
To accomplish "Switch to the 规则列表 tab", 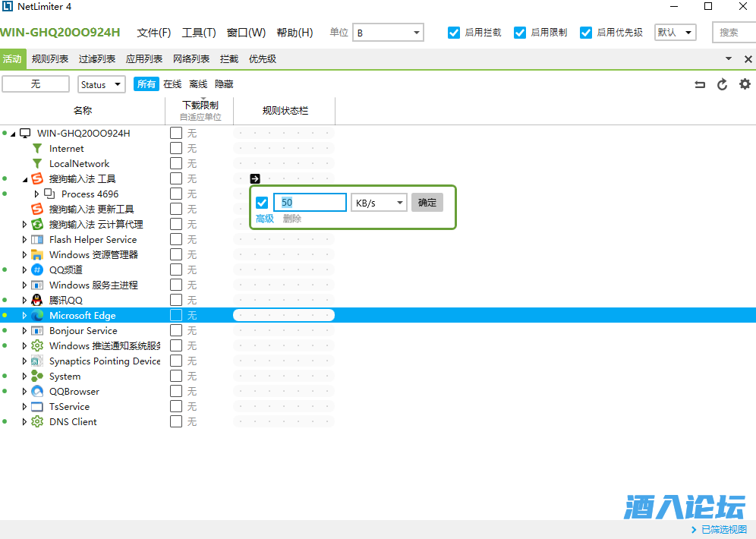I will coord(50,59).
